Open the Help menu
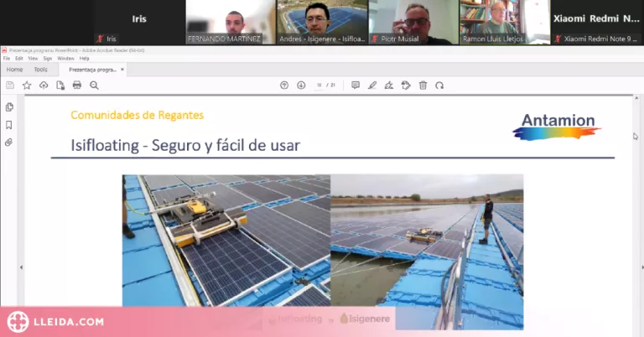The height and width of the screenshot is (337, 644). pyautogui.click(x=84, y=59)
